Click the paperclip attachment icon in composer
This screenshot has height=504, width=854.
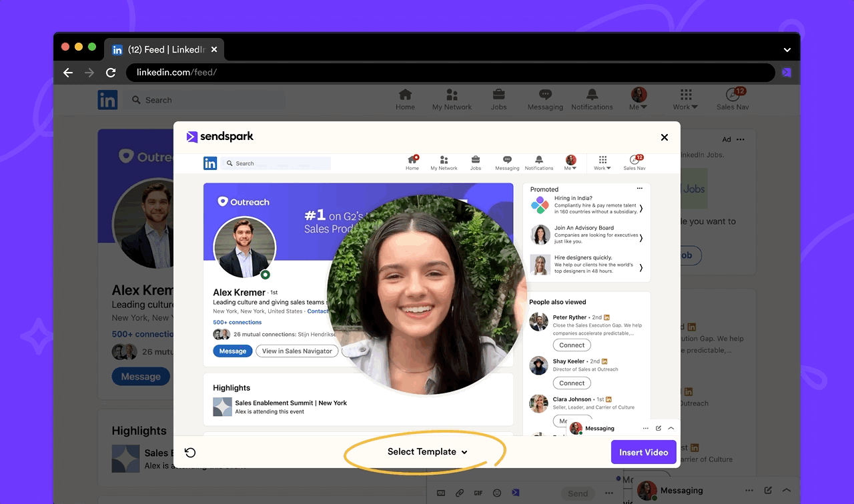tap(460, 493)
